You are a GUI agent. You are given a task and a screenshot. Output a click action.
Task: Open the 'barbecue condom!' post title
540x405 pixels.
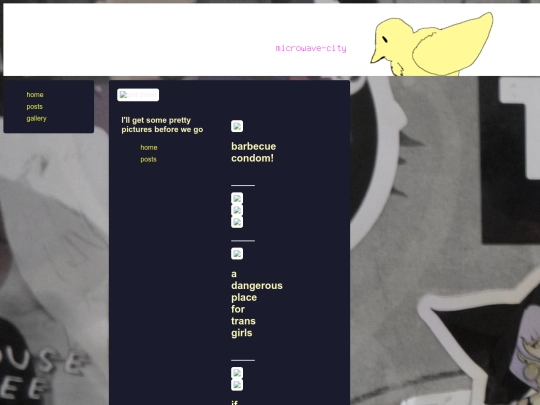coord(253,152)
